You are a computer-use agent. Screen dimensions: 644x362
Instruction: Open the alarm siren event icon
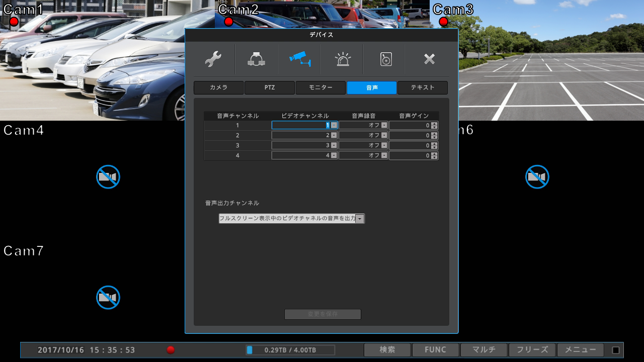point(343,59)
